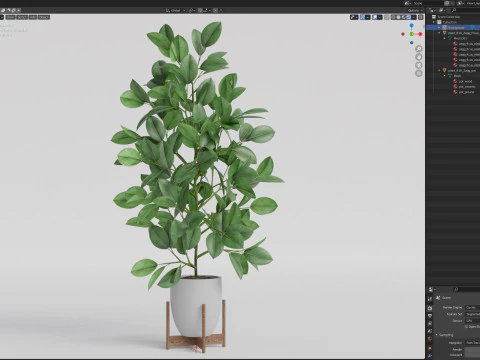Image resolution: width=480 pixels, height=360 pixels.
Task: Open object types visibility popover
Action: tap(353, 17)
